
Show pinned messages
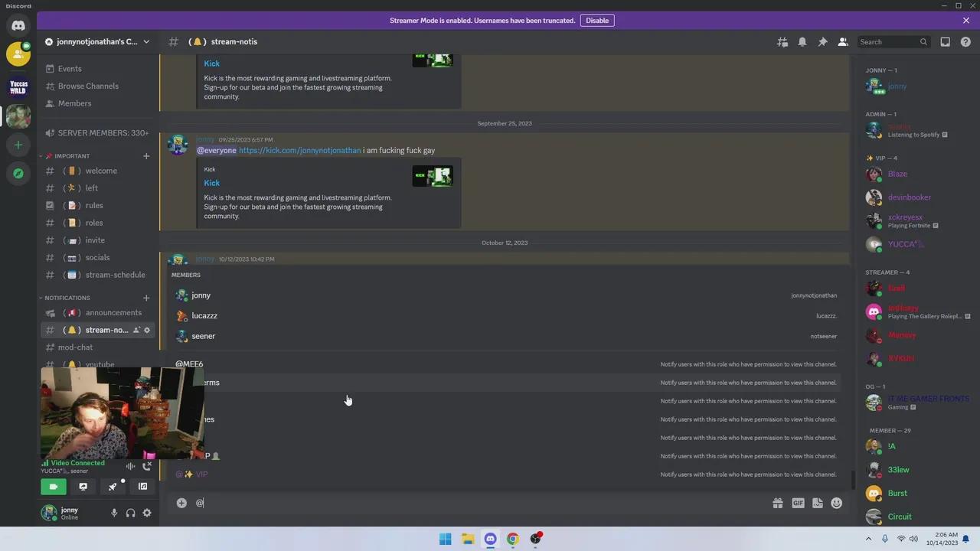click(x=822, y=42)
